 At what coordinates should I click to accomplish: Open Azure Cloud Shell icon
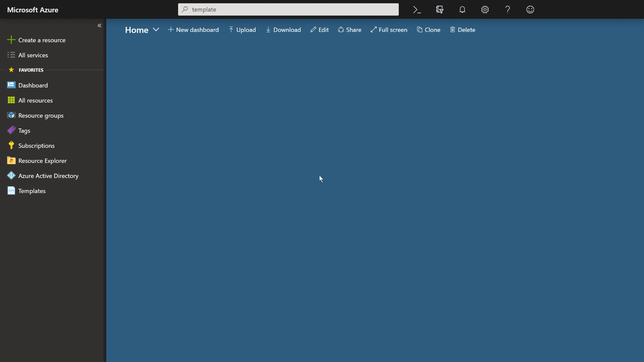click(417, 10)
